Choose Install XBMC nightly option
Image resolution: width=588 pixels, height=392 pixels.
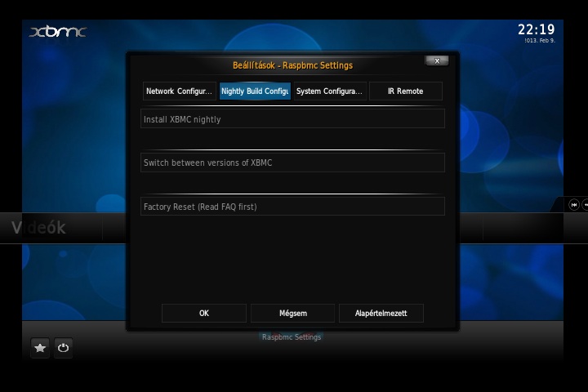292,119
